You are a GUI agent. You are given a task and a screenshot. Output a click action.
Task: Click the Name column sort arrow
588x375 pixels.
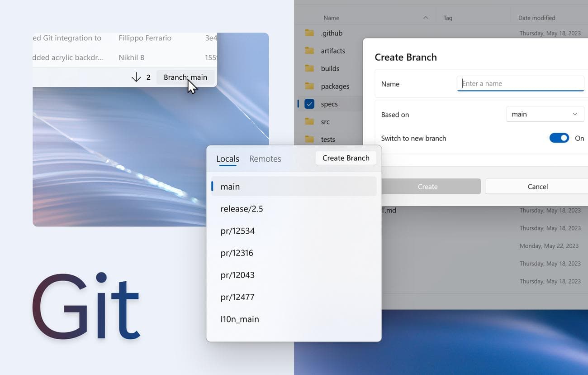[x=425, y=18]
